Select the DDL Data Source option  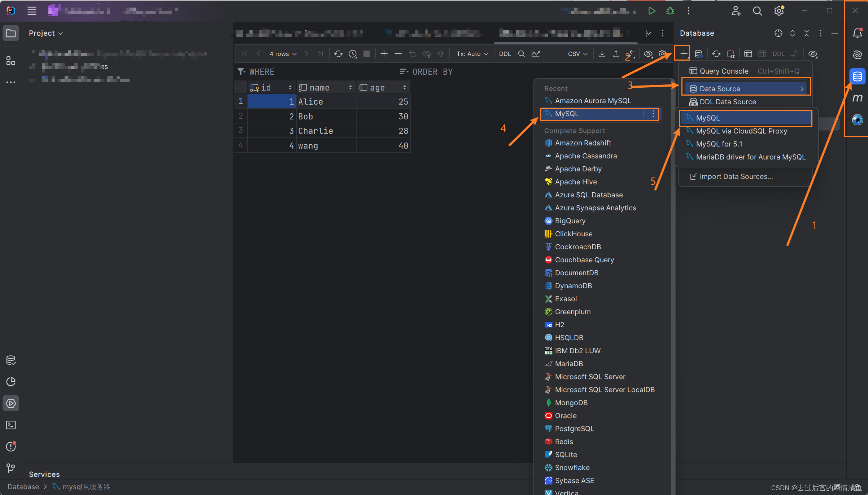click(727, 101)
